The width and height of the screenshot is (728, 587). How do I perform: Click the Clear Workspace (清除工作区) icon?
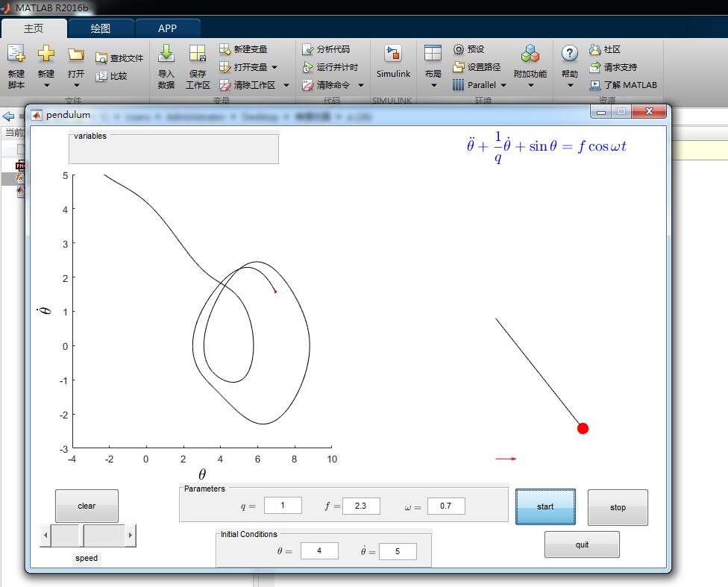point(225,85)
